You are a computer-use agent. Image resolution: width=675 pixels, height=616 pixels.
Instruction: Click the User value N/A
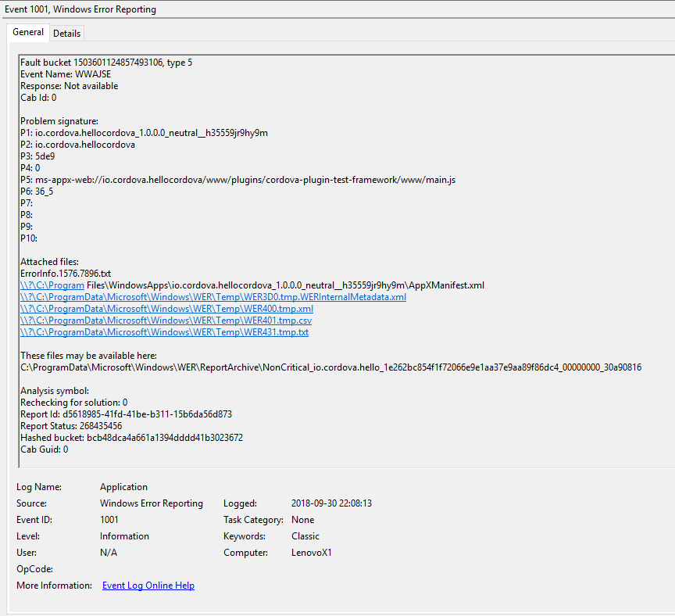click(109, 552)
